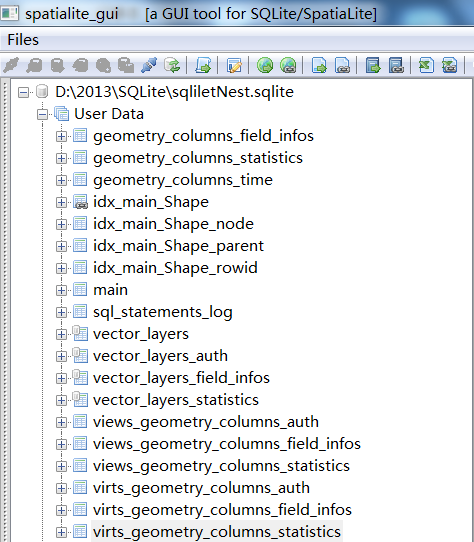Click the globe virtual shapefile icon with chain

[288, 65]
